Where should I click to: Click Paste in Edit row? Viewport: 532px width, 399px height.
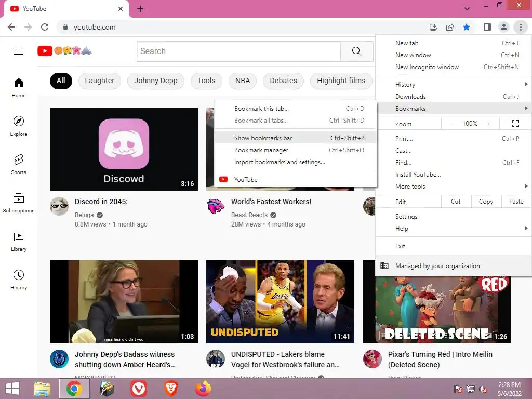coord(516,202)
